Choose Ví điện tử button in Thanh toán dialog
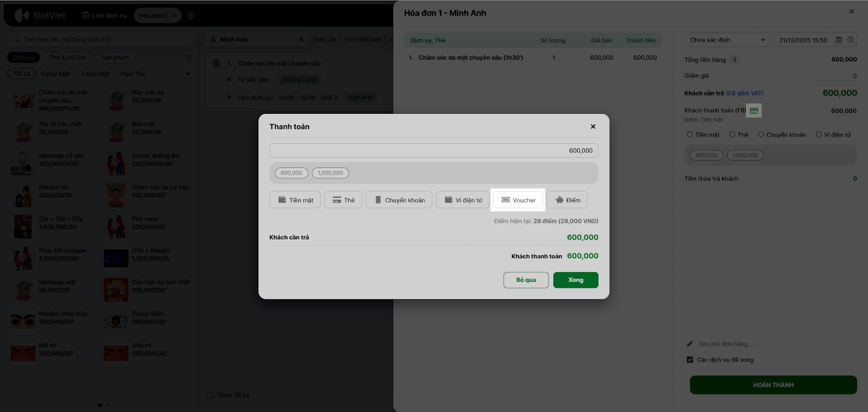 click(463, 200)
